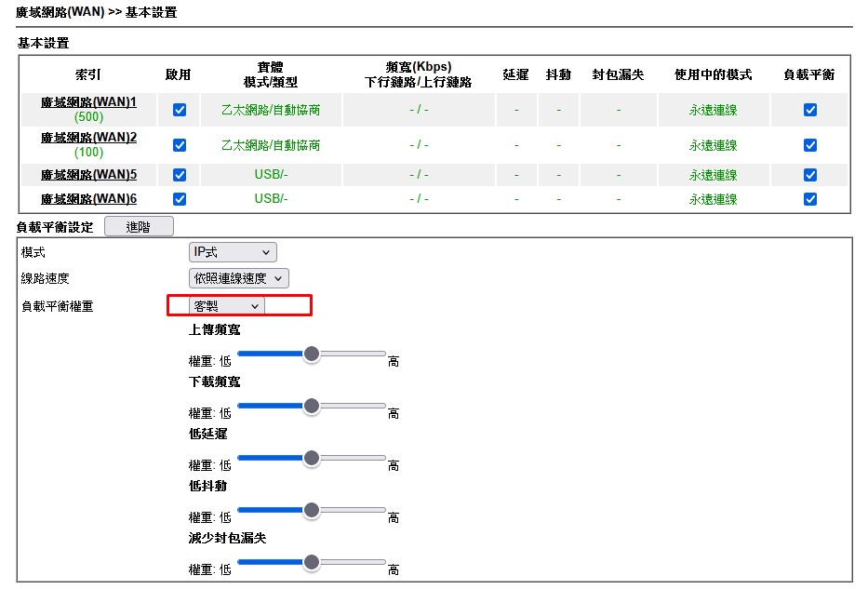
Task: Click the 下載頻寬 weight slider handle
Action: [x=312, y=406]
